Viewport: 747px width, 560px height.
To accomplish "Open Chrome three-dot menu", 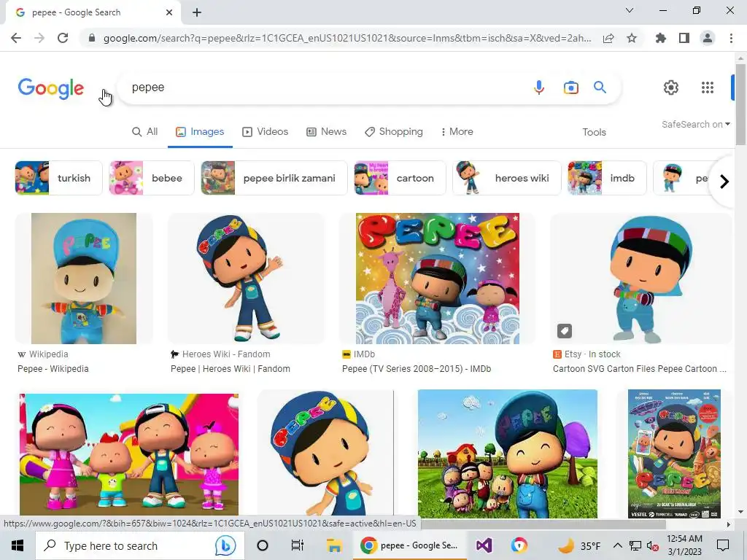I will coord(731,38).
